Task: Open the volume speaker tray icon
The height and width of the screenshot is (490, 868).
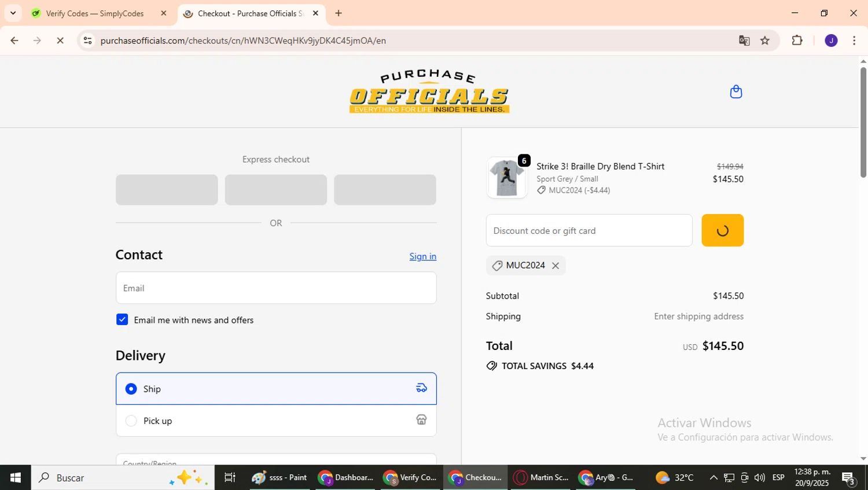Action: click(759, 477)
